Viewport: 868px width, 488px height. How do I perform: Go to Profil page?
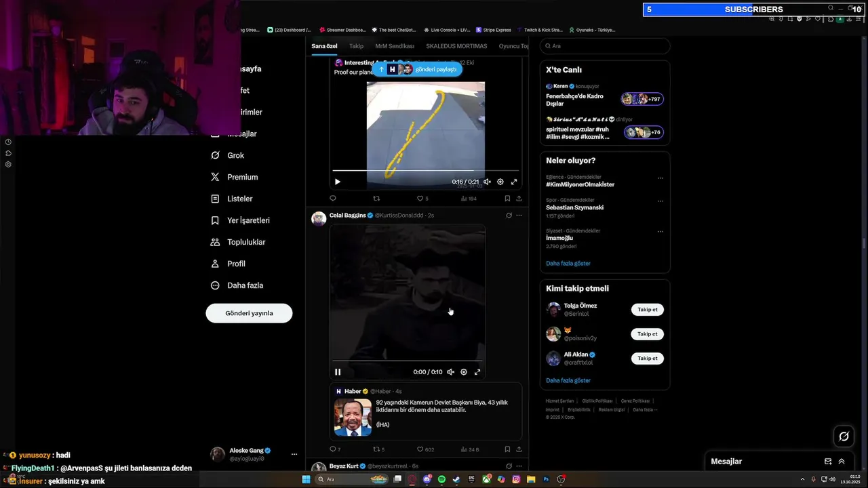pyautogui.click(x=228, y=264)
